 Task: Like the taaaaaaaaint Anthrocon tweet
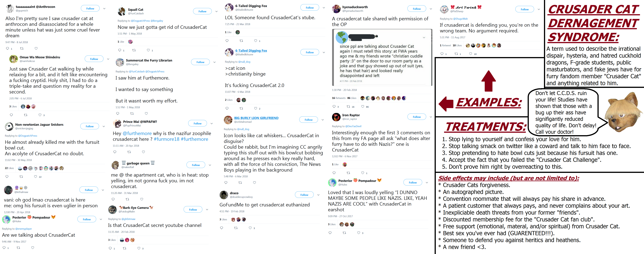[36, 48]
